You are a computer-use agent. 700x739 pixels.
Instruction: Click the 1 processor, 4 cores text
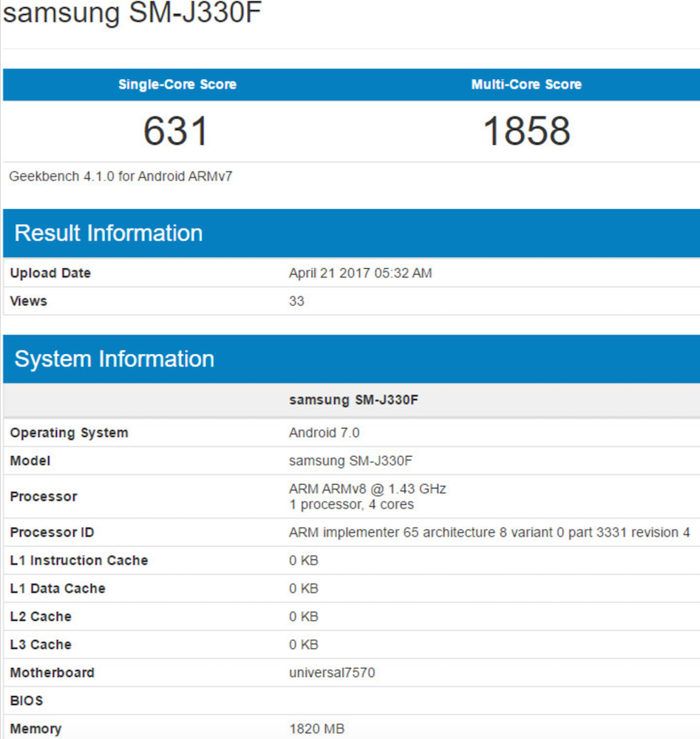pos(351,505)
